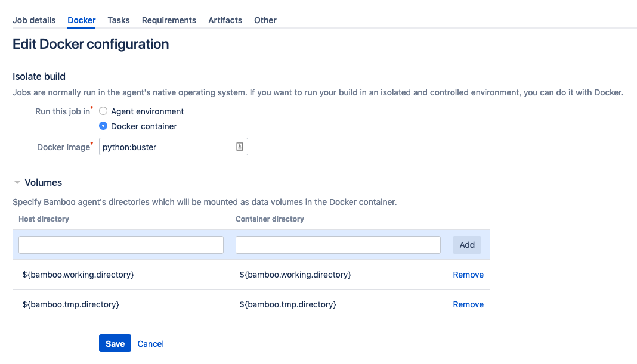
Task: Click container ${bamboo.tmp.directory} text
Action: pos(287,304)
